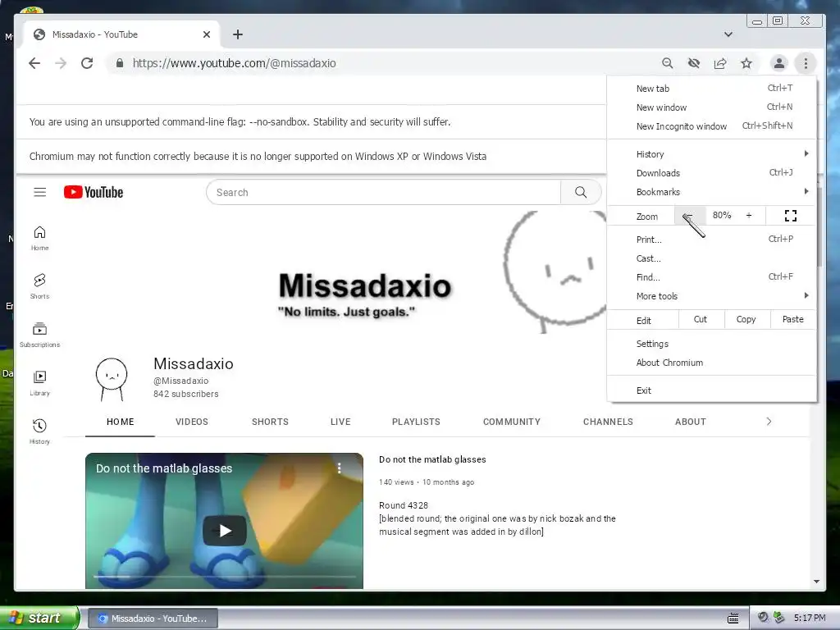Switch to the ABOUT channel tab
The image size is (840, 630).
(691, 422)
